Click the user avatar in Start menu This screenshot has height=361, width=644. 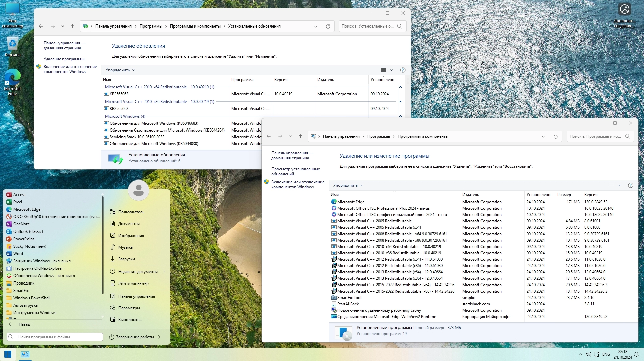point(138,190)
